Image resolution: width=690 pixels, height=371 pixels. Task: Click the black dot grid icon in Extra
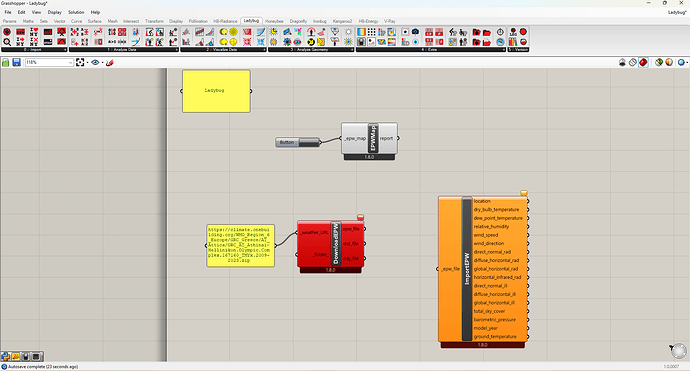pyautogui.click(x=371, y=32)
